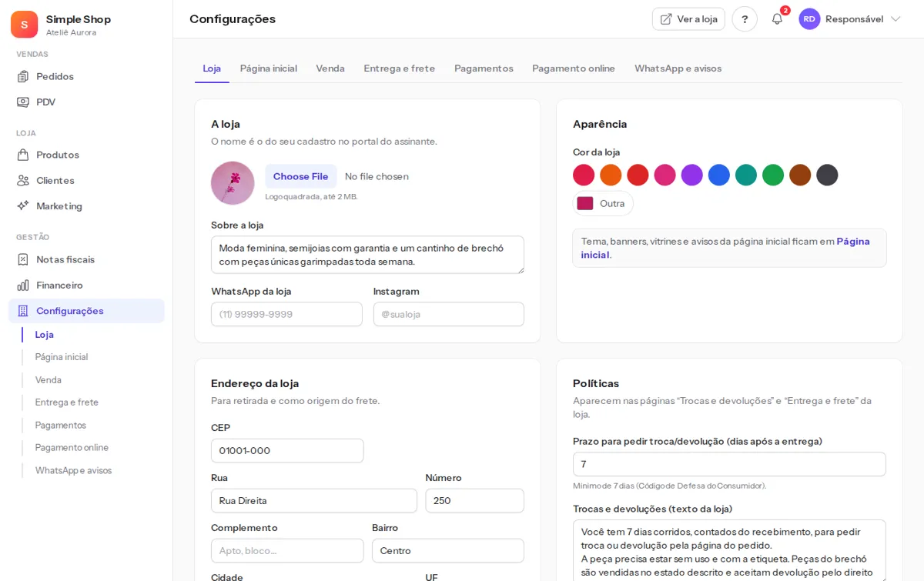This screenshot has height=581, width=924.
Task: Select WhatsApp e avisos in sidebar submenu
Action: coord(73,470)
